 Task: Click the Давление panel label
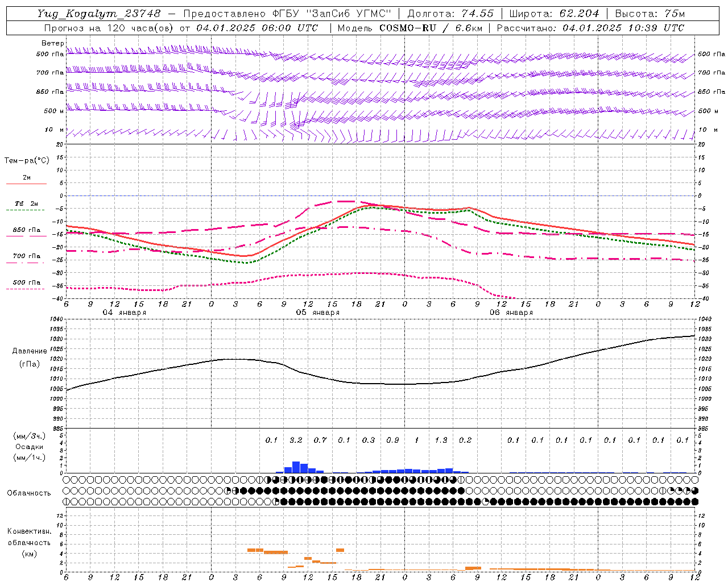point(30,351)
